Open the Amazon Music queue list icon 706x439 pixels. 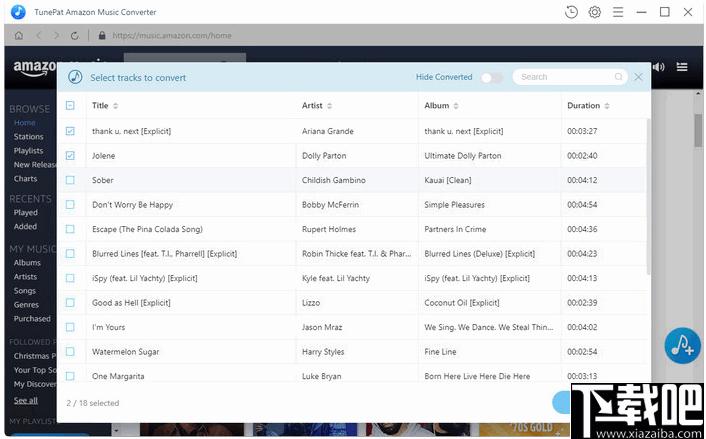click(x=682, y=67)
